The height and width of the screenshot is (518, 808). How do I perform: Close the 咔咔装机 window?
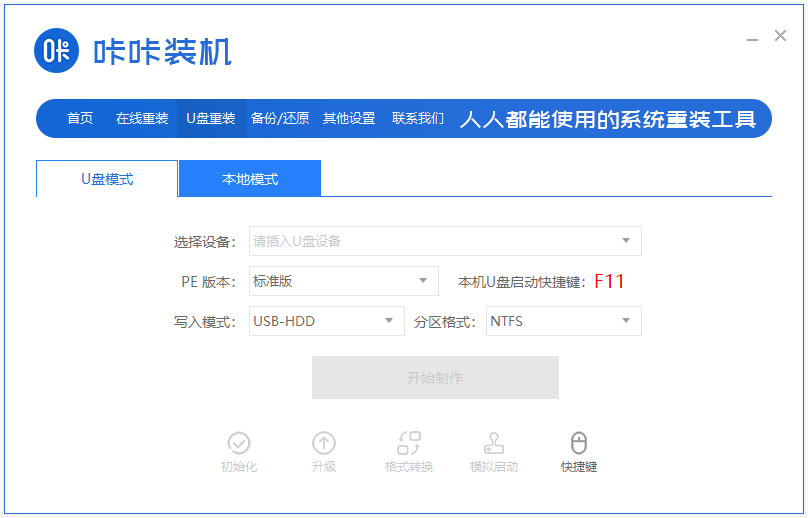pyautogui.click(x=780, y=36)
